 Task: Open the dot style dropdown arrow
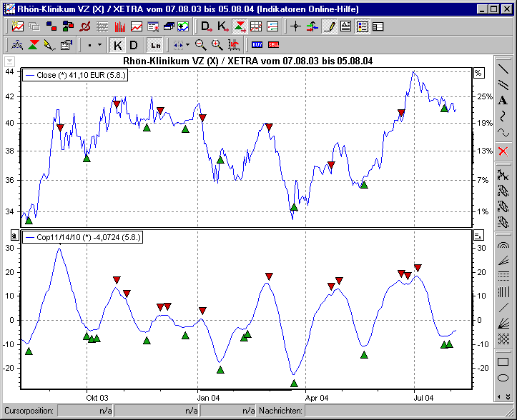pos(99,44)
